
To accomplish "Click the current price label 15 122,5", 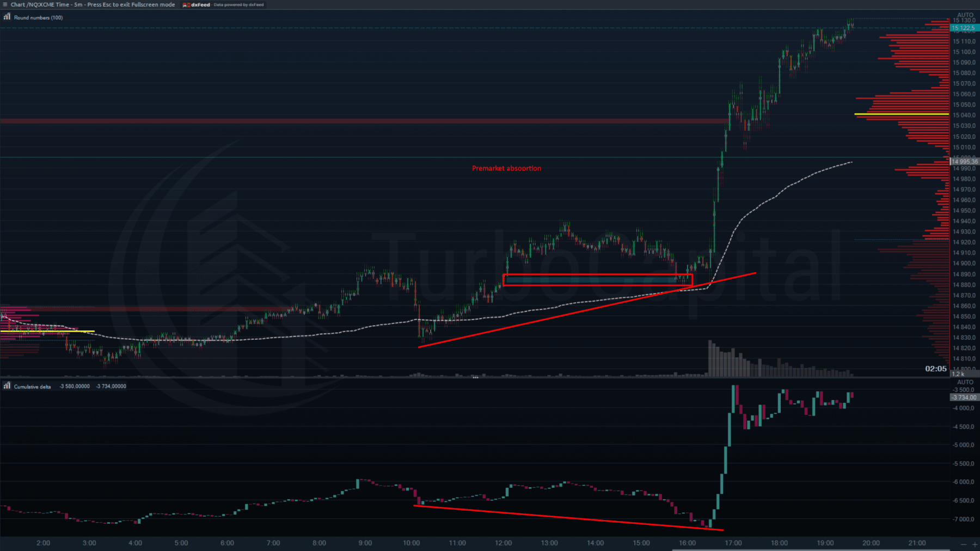I will point(964,27).
